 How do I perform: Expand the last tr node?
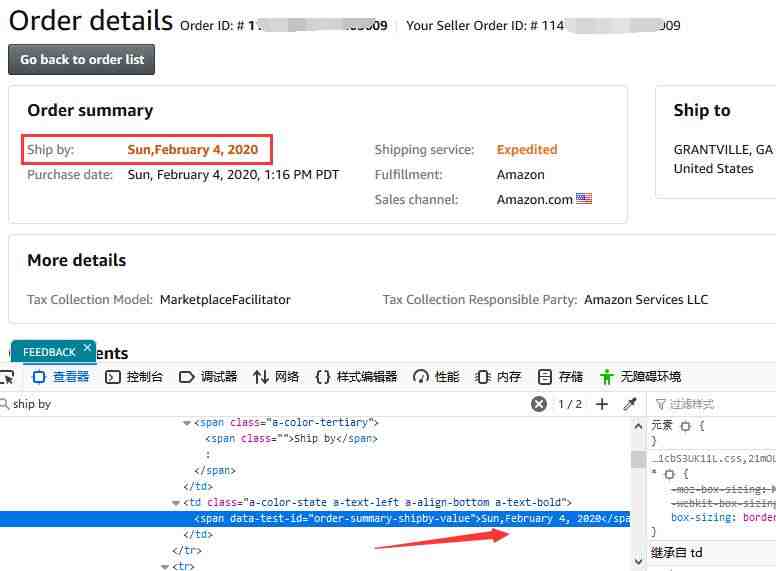(x=165, y=567)
